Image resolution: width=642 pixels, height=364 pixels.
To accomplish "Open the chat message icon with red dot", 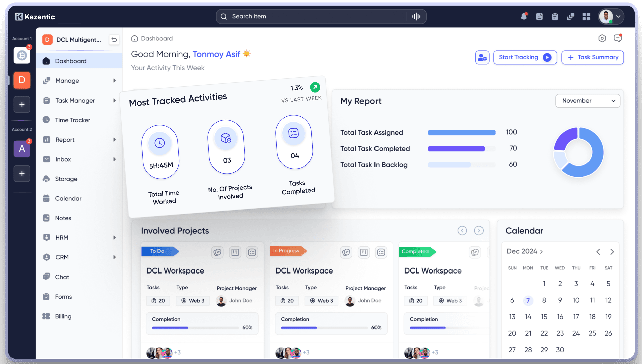I will coord(618,38).
